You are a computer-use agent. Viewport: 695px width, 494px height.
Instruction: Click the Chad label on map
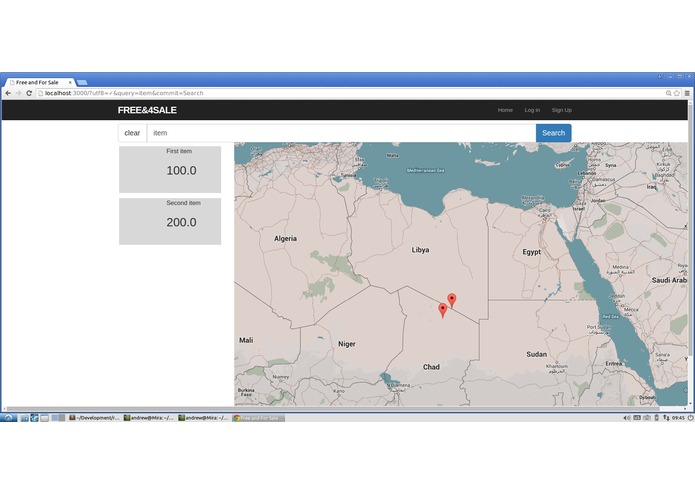click(431, 367)
